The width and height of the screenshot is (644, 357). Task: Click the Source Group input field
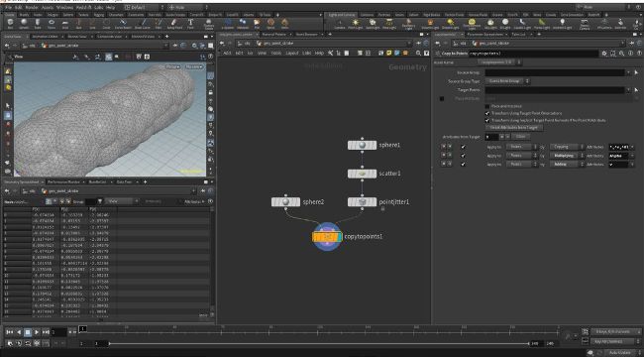(555, 72)
